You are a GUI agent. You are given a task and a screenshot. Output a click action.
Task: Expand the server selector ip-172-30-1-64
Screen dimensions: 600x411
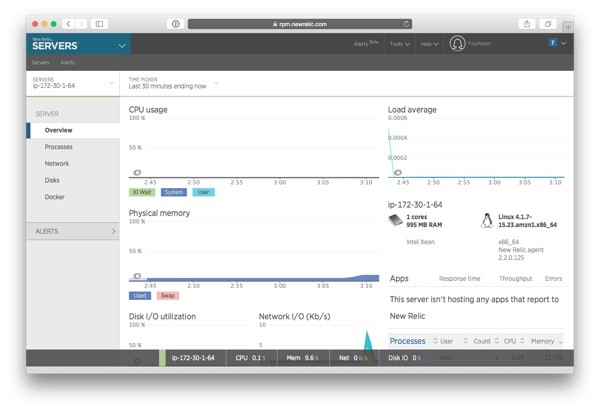coord(73,83)
